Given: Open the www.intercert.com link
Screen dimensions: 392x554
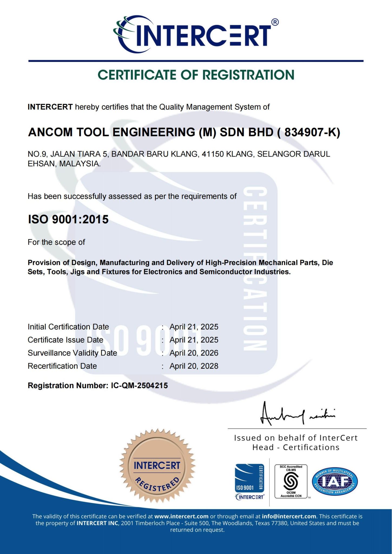Looking at the screenshot, I should point(181,516).
